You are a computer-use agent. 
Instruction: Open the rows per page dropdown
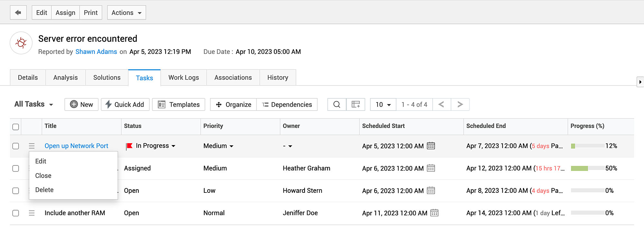point(383,104)
